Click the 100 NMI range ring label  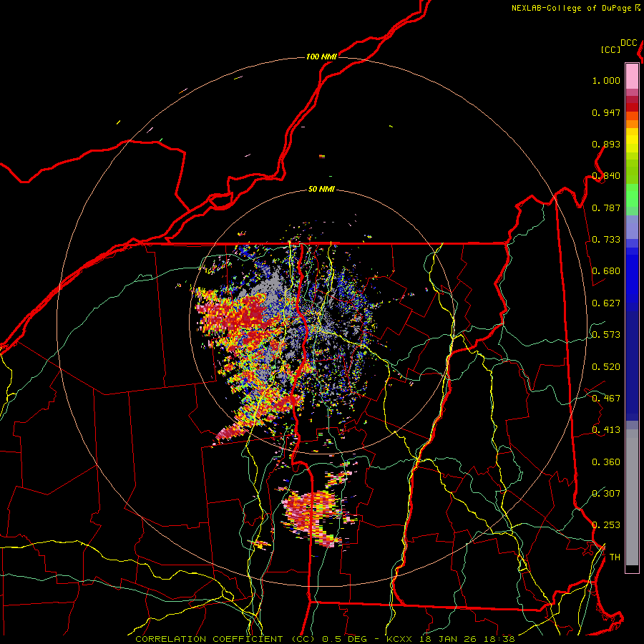point(321,57)
